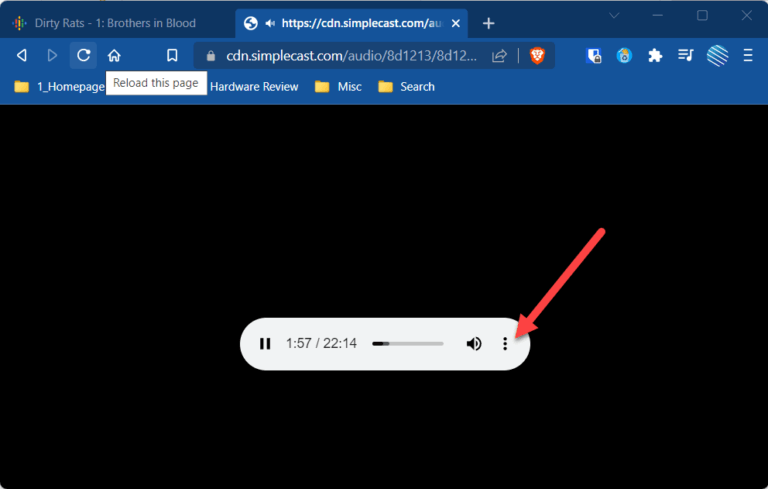Switch to Dirty Rats - Brothers in Blood tab
The width and height of the screenshot is (768, 489).
(118, 23)
